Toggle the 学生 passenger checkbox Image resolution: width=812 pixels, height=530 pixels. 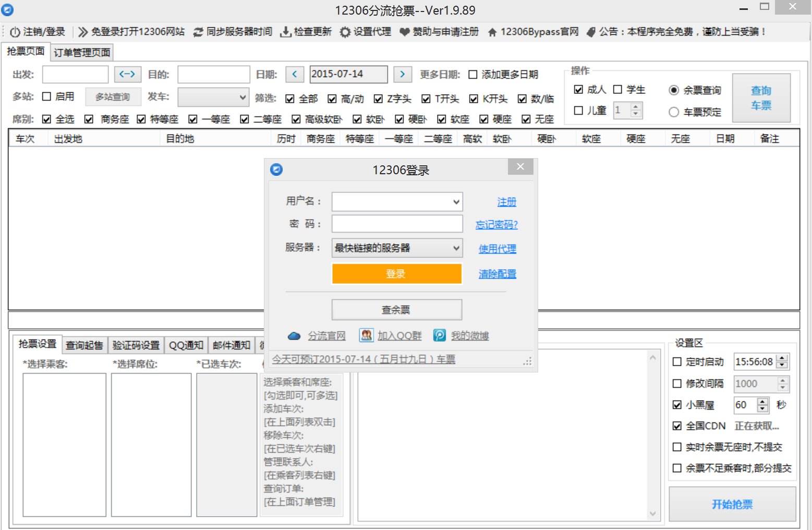coord(617,89)
